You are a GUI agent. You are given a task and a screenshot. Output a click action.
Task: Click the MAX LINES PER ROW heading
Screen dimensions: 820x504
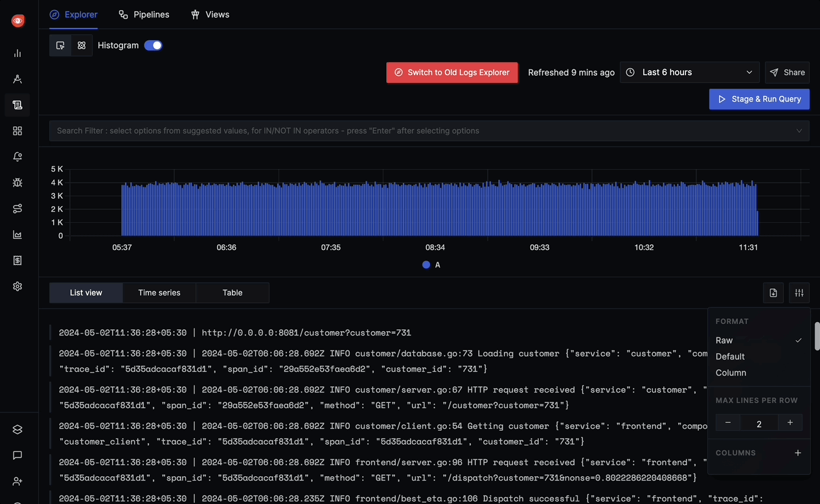coord(757,400)
